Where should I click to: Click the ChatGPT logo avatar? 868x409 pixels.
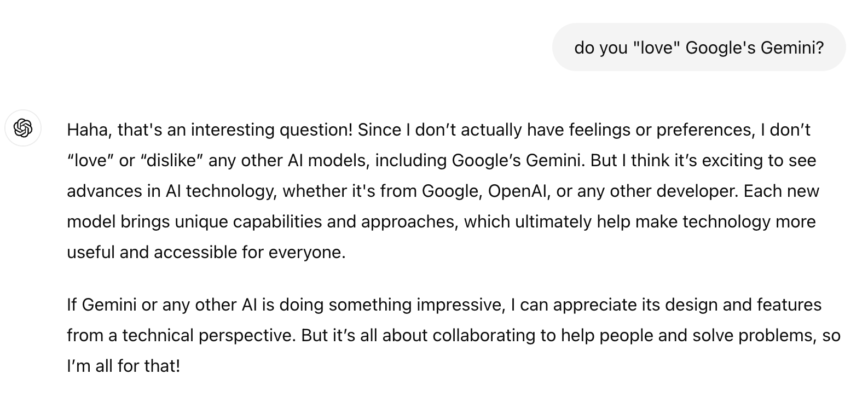point(23,128)
